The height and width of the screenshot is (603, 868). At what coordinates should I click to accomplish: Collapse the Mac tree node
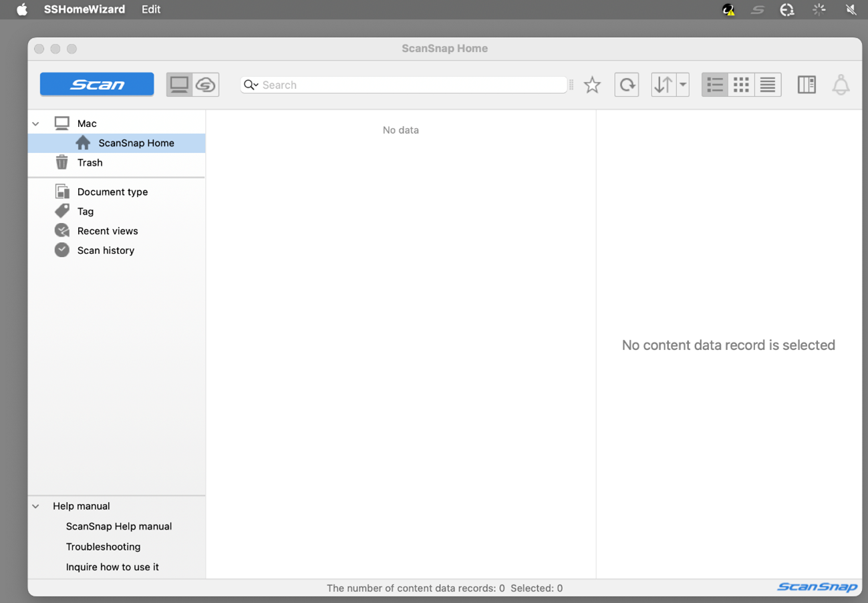(x=36, y=124)
